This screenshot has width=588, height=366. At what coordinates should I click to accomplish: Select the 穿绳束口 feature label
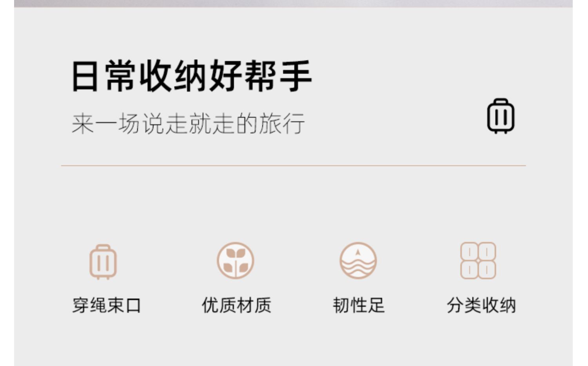107,306
